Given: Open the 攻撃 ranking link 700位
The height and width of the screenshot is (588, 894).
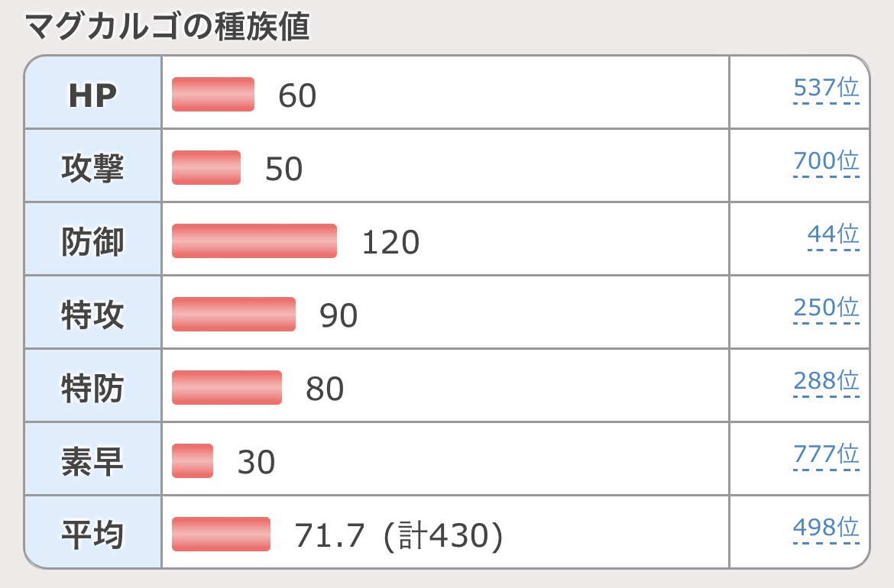Looking at the screenshot, I should tap(826, 161).
